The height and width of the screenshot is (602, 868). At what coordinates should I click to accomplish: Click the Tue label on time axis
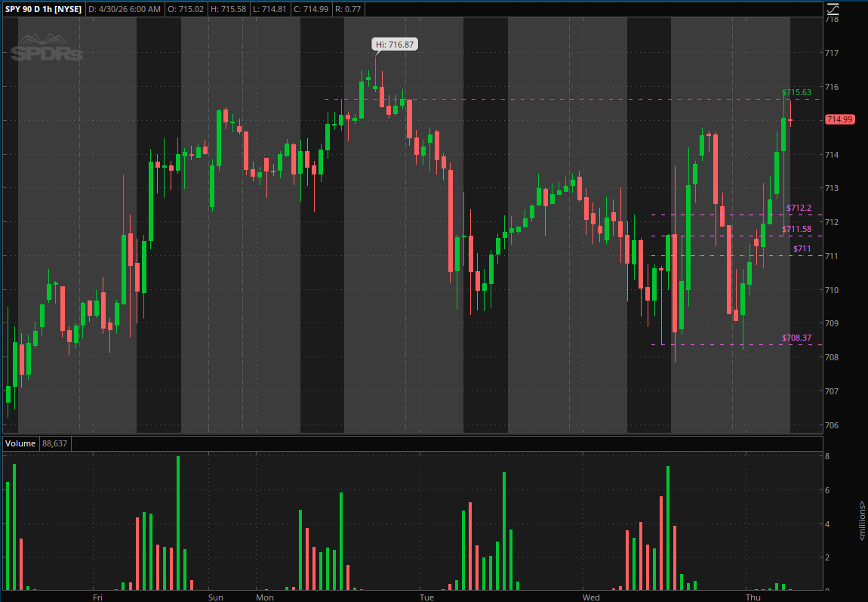click(426, 597)
